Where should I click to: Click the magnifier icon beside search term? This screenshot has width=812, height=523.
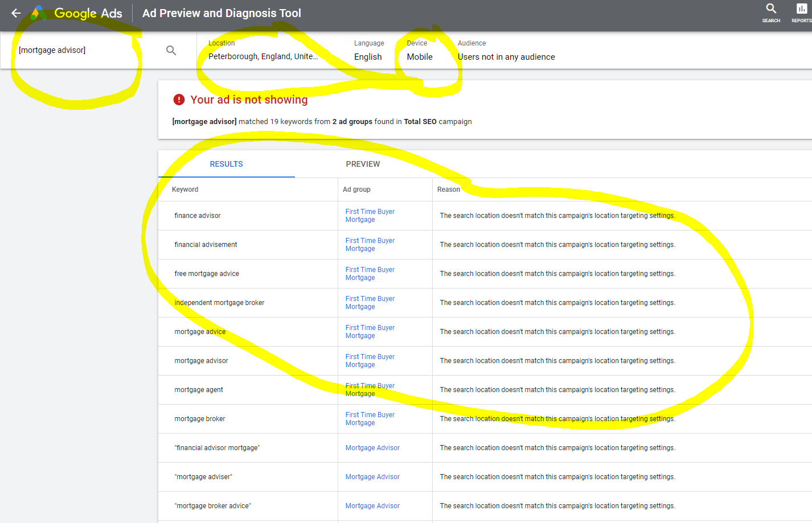pos(171,51)
